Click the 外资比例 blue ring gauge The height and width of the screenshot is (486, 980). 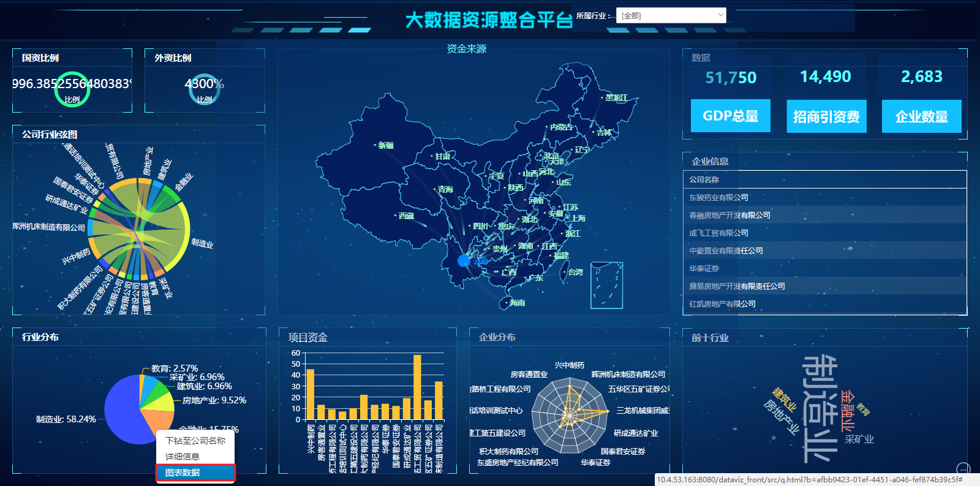(205, 89)
